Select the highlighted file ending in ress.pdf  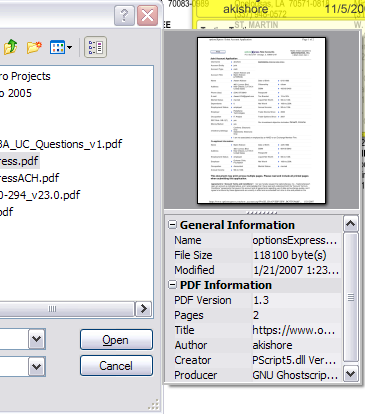coord(19,161)
